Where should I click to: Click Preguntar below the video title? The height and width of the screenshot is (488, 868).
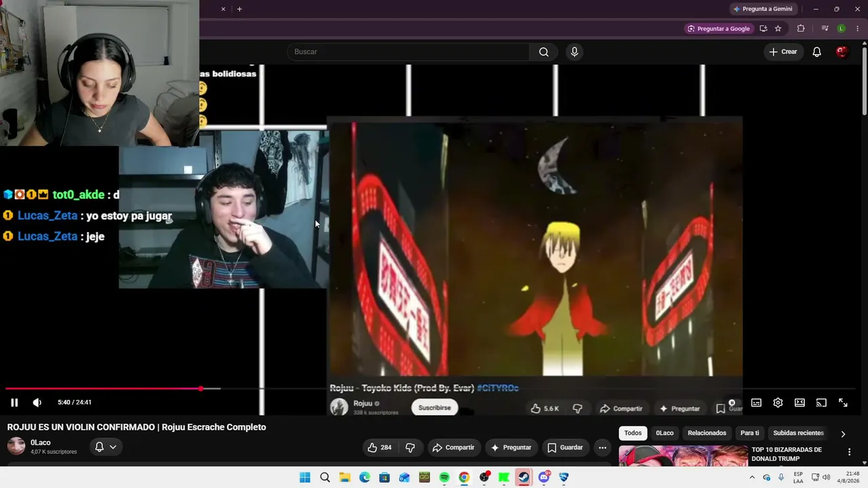coord(511,447)
